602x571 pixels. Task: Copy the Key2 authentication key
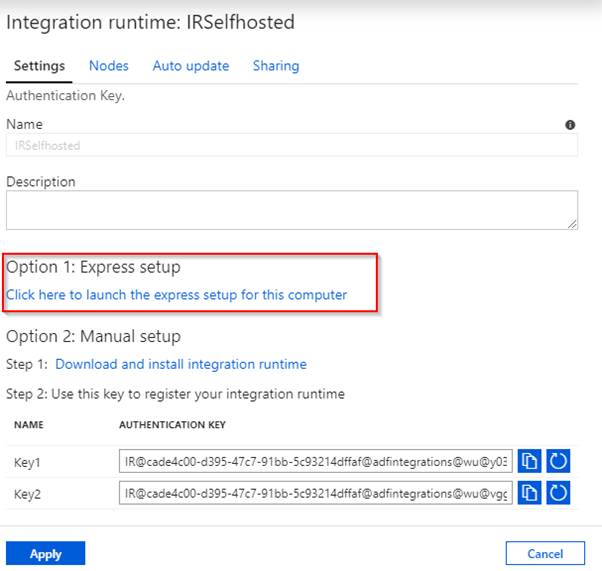530,492
